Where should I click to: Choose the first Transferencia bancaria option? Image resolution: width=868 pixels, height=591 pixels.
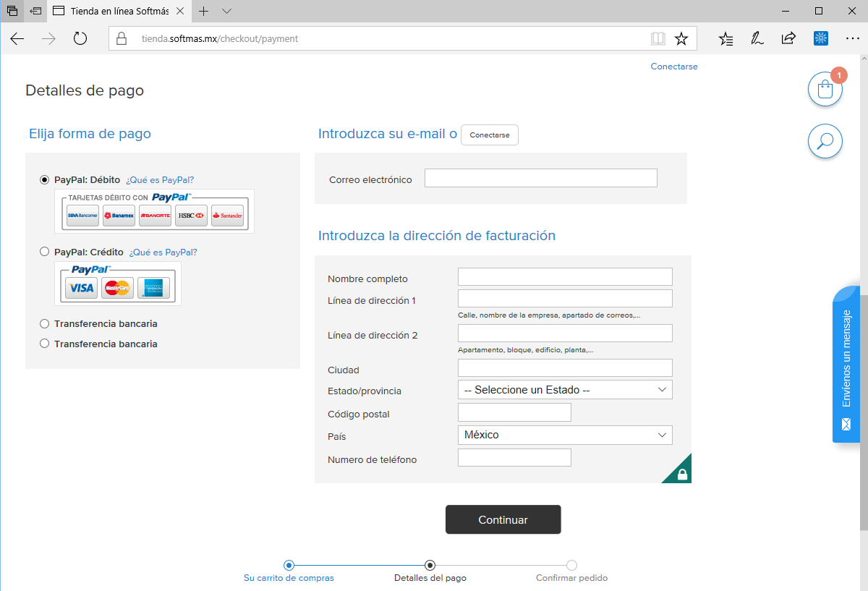pos(45,323)
